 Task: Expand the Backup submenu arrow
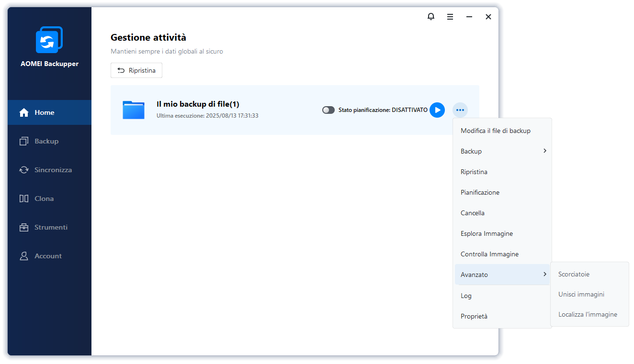(545, 151)
